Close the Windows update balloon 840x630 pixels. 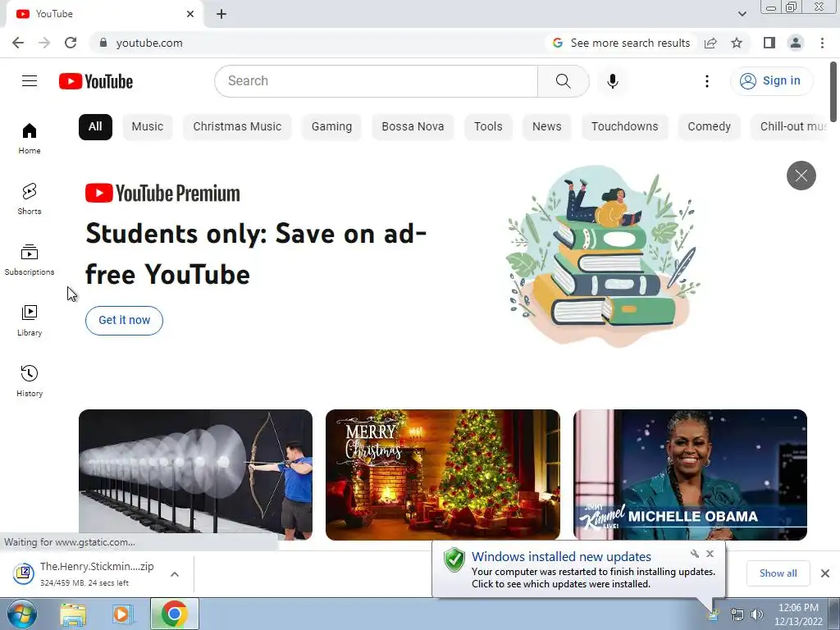click(x=710, y=554)
